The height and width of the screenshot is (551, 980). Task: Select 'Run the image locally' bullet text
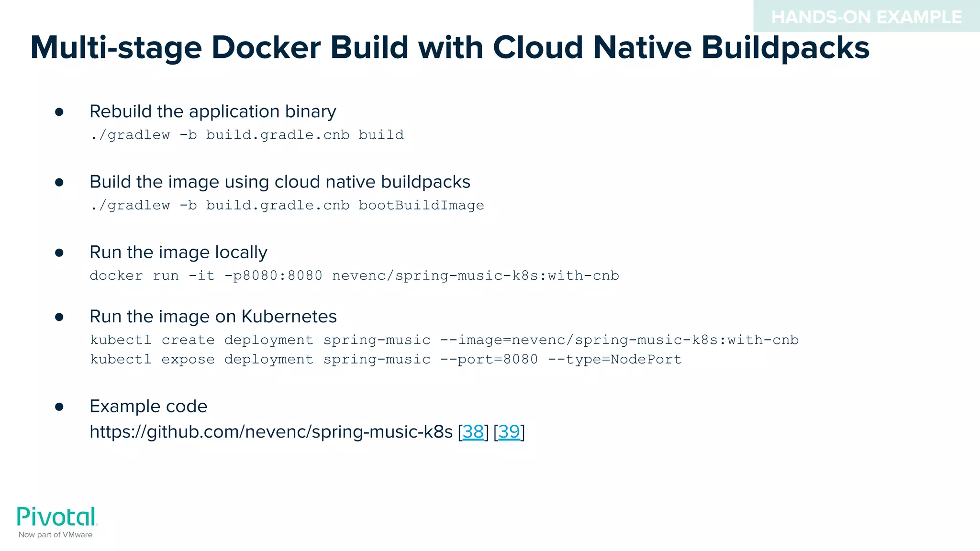[x=178, y=252]
